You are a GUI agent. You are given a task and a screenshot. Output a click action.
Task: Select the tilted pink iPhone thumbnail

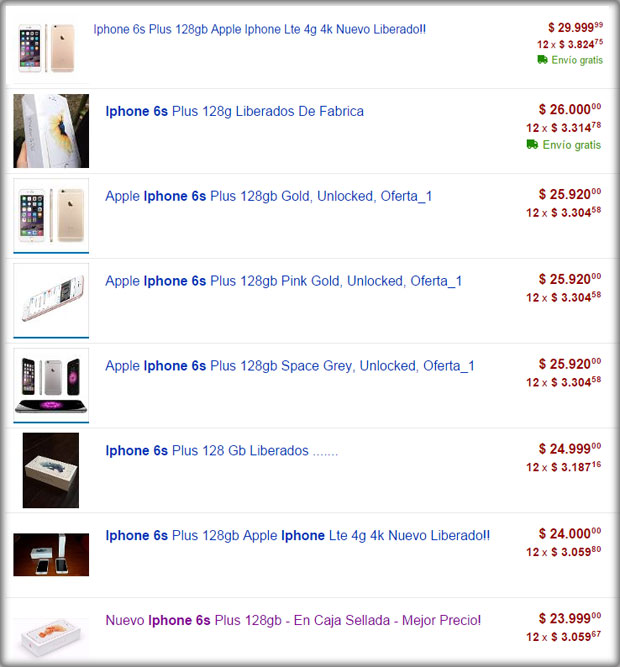pyautogui.click(x=51, y=300)
